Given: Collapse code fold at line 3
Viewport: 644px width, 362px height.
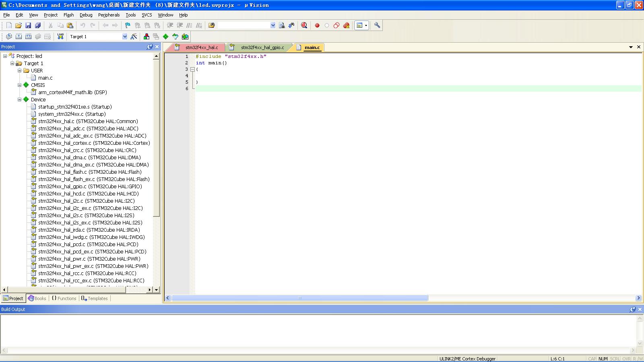Looking at the screenshot, I should click(192, 69).
